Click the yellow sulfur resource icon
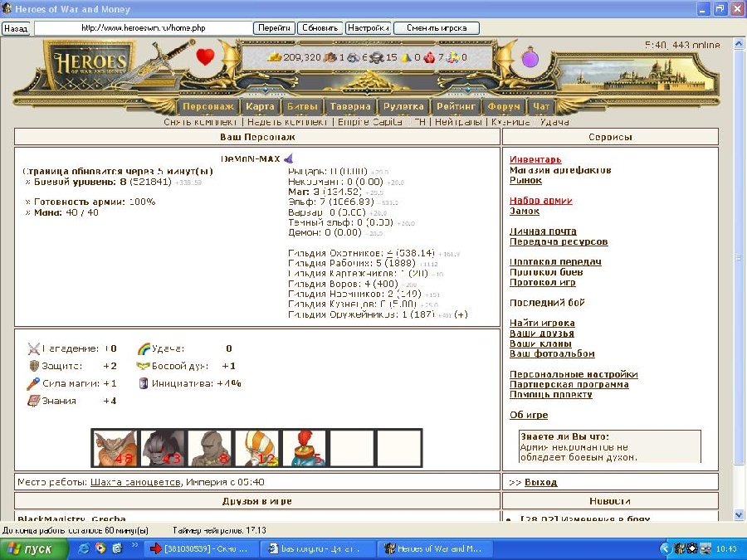 (x=405, y=57)
